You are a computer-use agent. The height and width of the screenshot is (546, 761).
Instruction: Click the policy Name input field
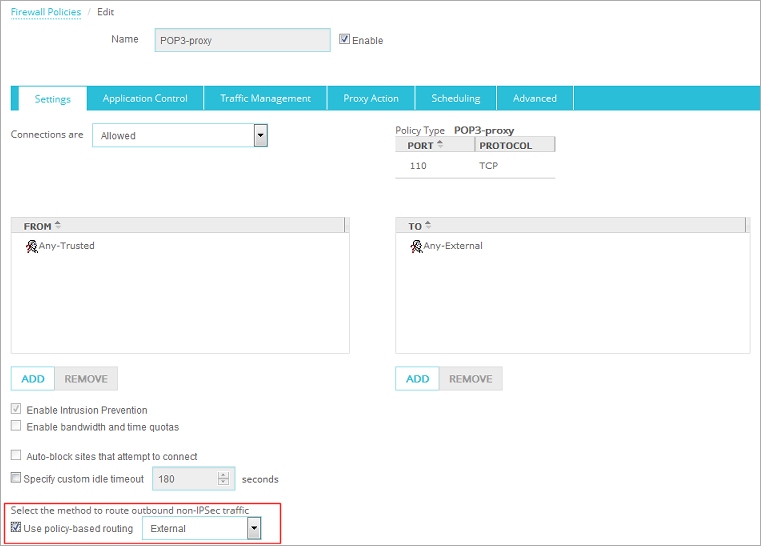pos(242,40)
